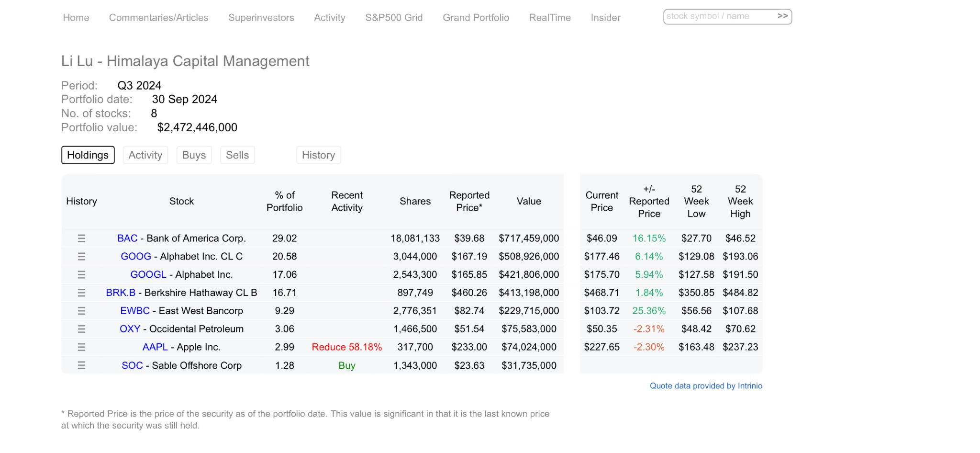
Task: Sort by Current Price column header
Action: 602,202
